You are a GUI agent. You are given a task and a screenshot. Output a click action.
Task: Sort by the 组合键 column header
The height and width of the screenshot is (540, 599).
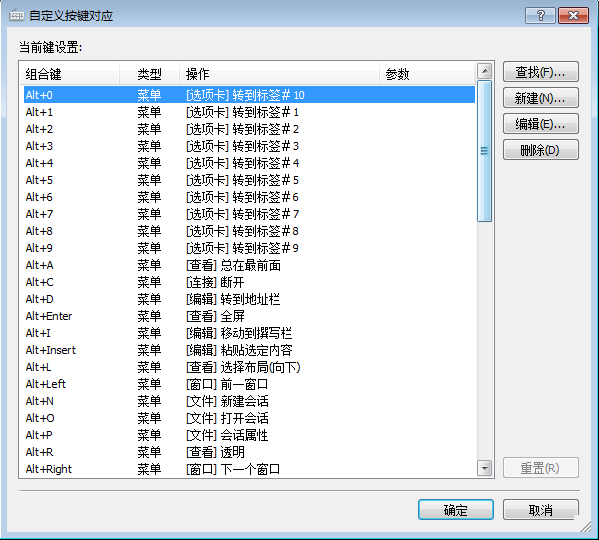click(x=70, y=74)
